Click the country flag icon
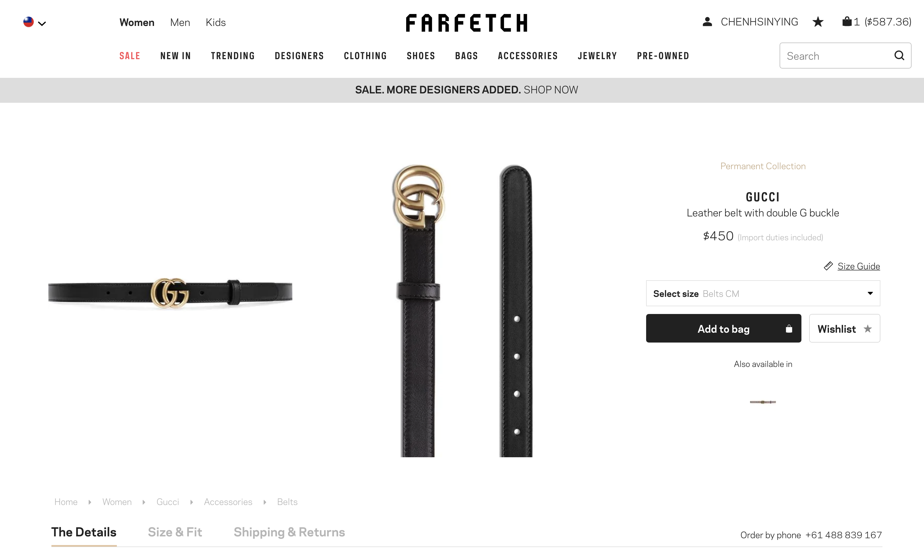924x560 pixels. [x=29, y=22]
